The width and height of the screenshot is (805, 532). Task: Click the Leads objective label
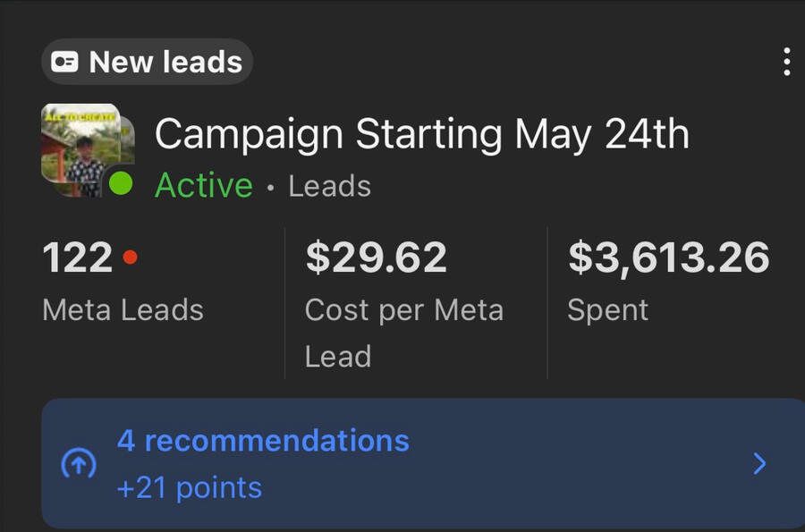(329, 186)
